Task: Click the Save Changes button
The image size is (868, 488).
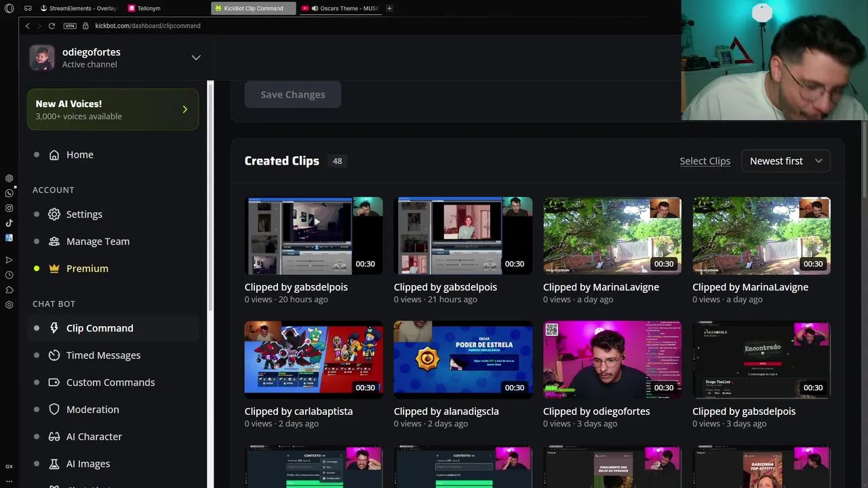Action: 293,94
